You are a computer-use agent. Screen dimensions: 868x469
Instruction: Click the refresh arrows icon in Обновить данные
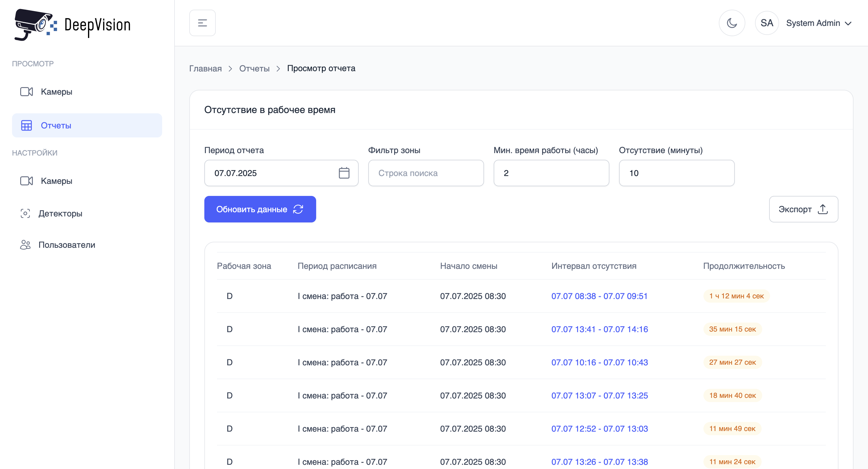(x=298, y=209)
